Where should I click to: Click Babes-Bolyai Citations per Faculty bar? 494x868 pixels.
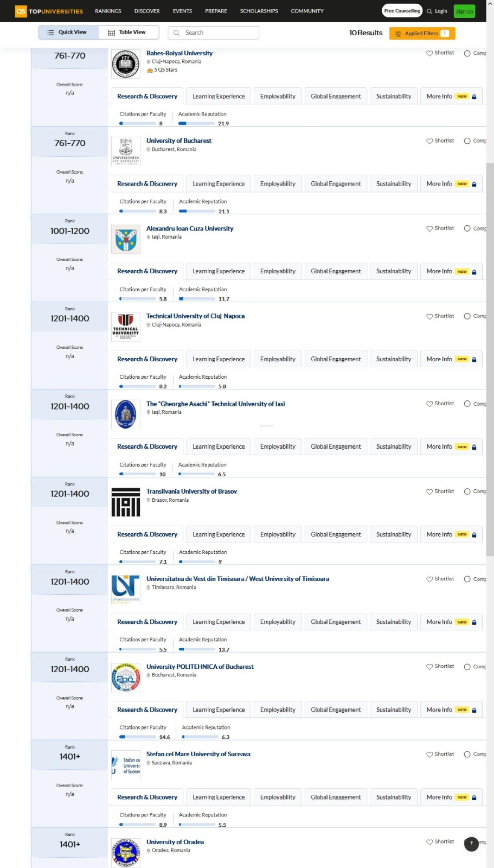click(137, 124)
